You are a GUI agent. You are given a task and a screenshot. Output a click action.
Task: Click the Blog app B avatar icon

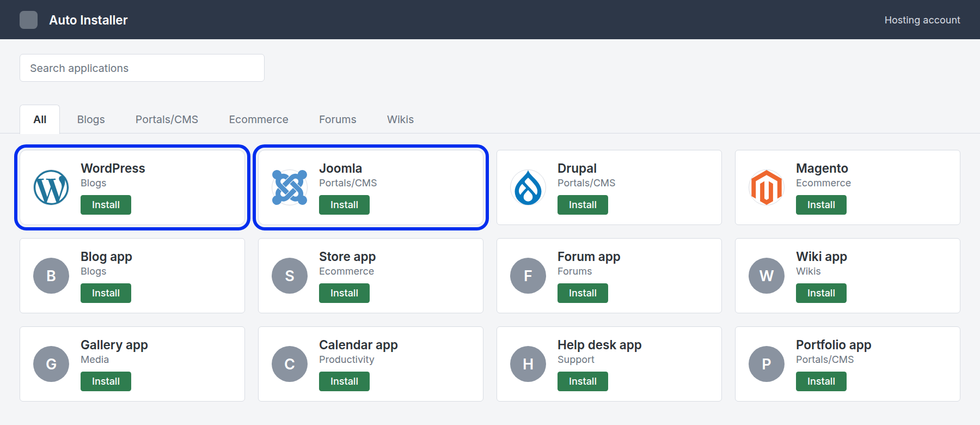[x=51, y=276]
